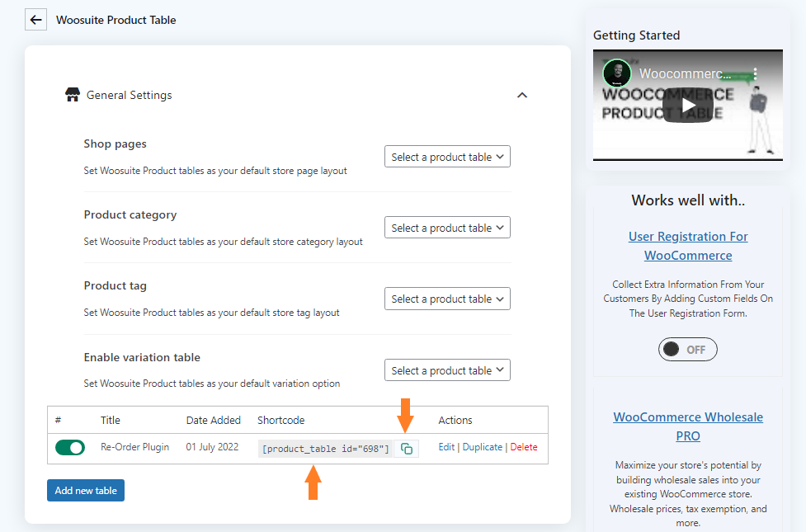
Task: Open the Shop pages product table dropdown
Action: click(447, 157)
